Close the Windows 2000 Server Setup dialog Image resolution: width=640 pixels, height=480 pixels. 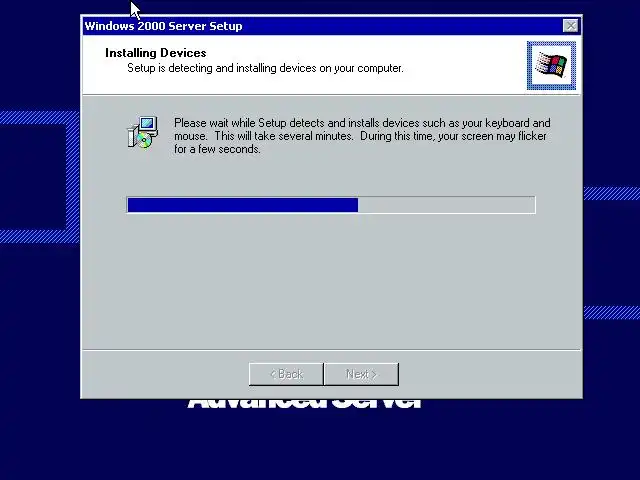coord(570,26)
